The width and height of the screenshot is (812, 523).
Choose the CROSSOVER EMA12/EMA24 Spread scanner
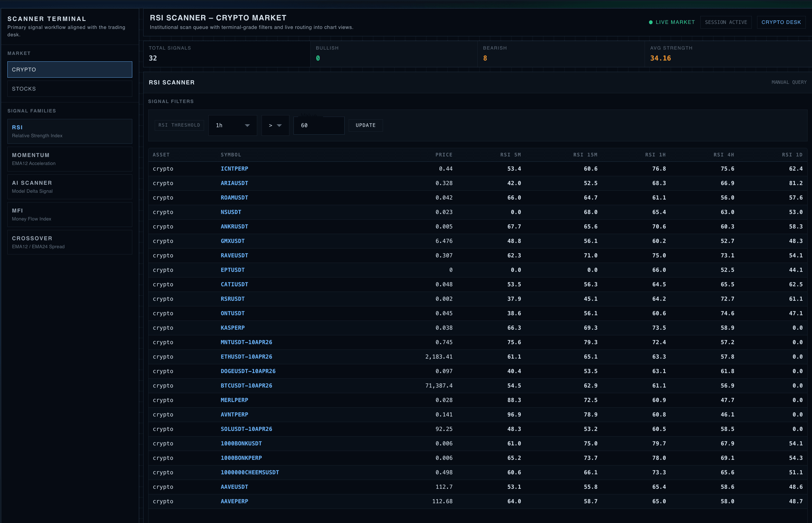click(x=70, y=242)
